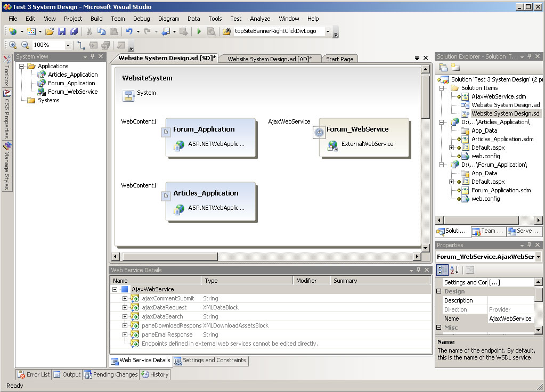Click the Redo arrow icon
This screenshot has width=545, height=392.
(x=148, y=31)
